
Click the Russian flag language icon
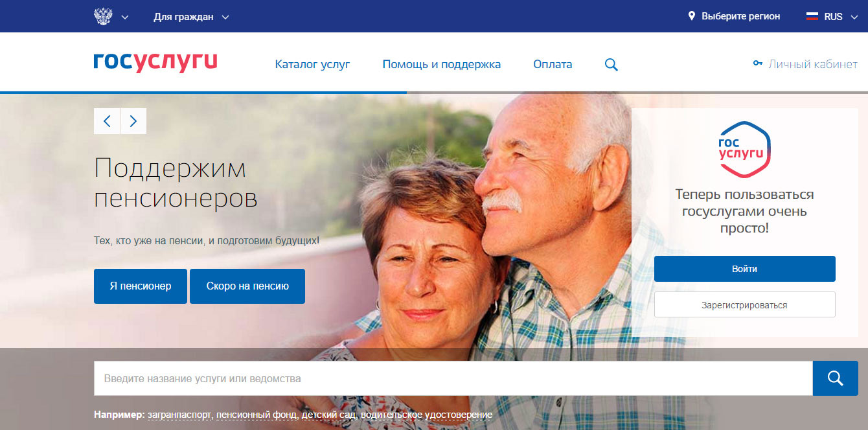click(x=812, y=16)
